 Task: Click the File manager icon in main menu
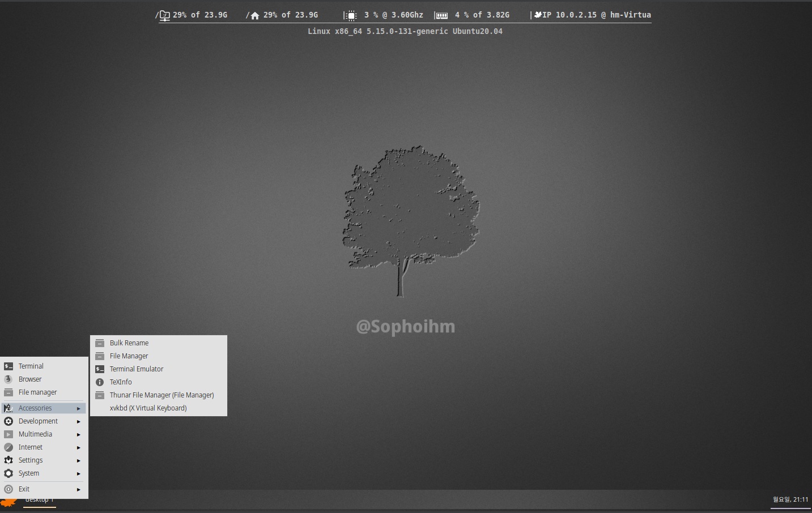point(8,392)
